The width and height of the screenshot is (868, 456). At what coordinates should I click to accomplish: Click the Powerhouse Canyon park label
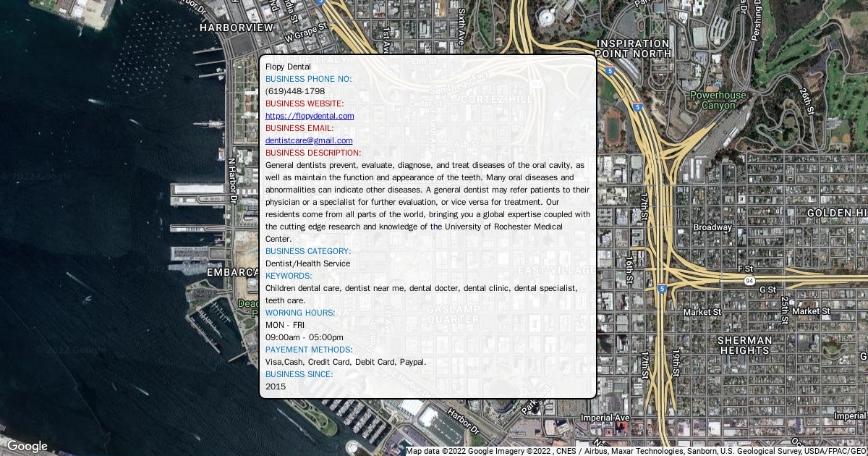(x=718, y=100)
